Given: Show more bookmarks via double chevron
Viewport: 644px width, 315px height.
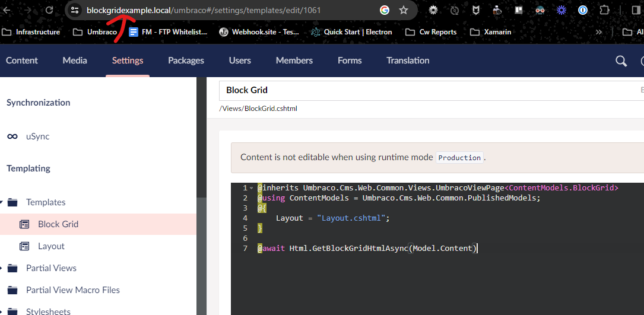Looking at the screenshot, I should coord(599,32).
